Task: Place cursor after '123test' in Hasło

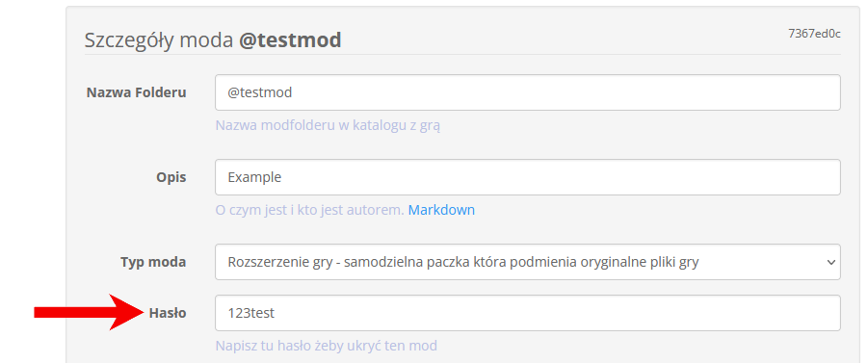Action: coord(276,313)
